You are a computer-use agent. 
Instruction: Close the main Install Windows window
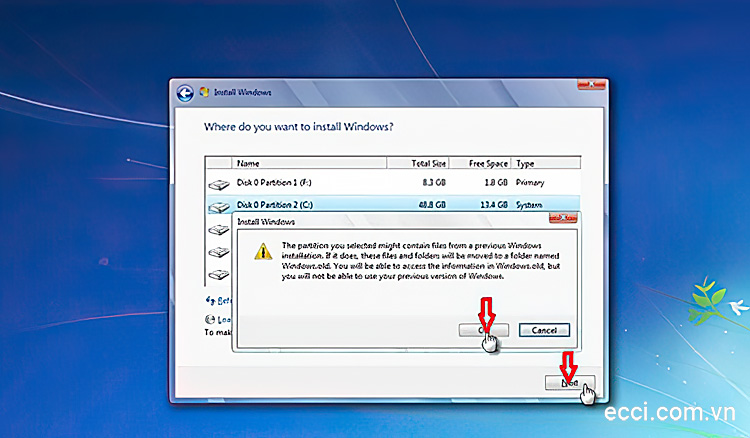591,85
